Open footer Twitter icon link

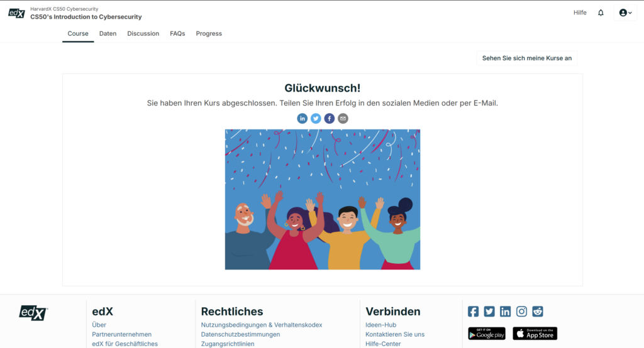[489, 312]
